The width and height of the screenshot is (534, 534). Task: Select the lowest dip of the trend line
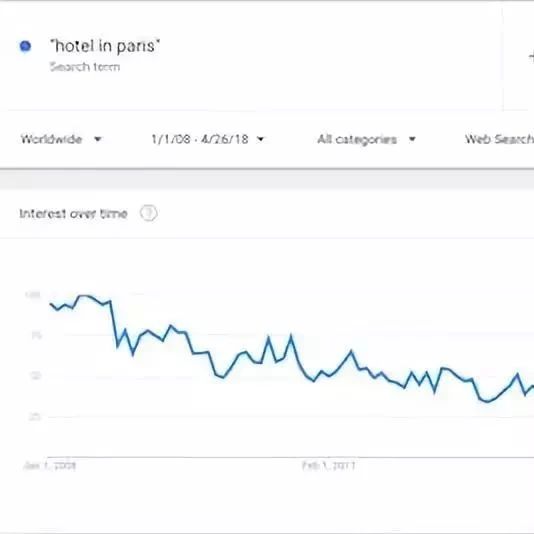[x=487, y=401]
